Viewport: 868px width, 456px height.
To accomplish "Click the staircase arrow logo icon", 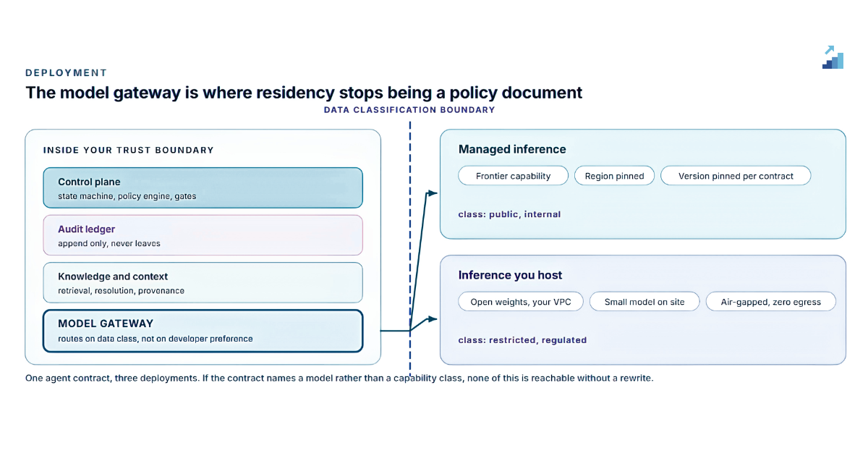I will click(x=833, y=57).
